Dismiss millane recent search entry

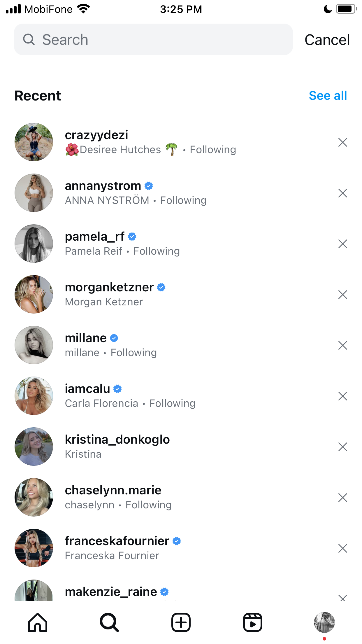(343, 345)
